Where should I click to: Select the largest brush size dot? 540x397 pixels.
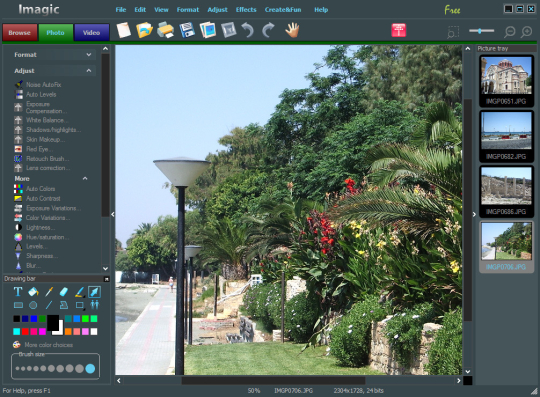90,368
